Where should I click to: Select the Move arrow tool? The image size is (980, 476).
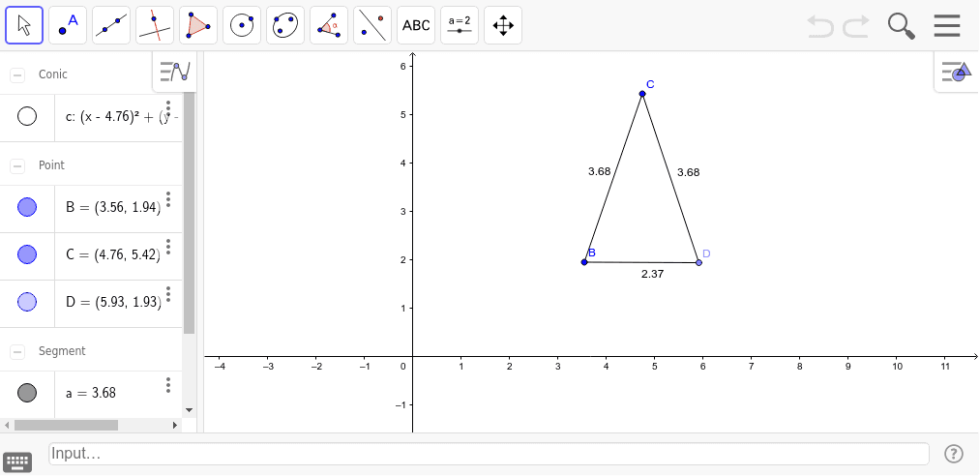24,25
